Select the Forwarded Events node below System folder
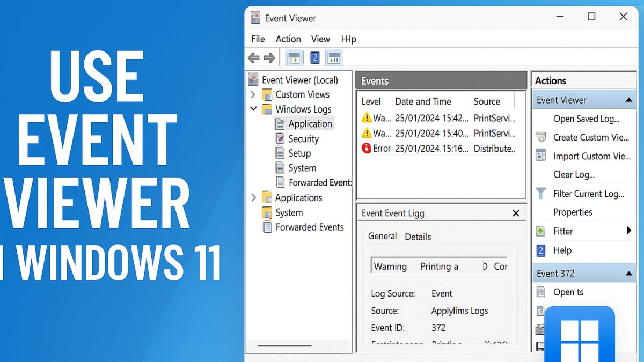This screenshot has width=644, height=362. pyautogui.click(x=310, y=227)
